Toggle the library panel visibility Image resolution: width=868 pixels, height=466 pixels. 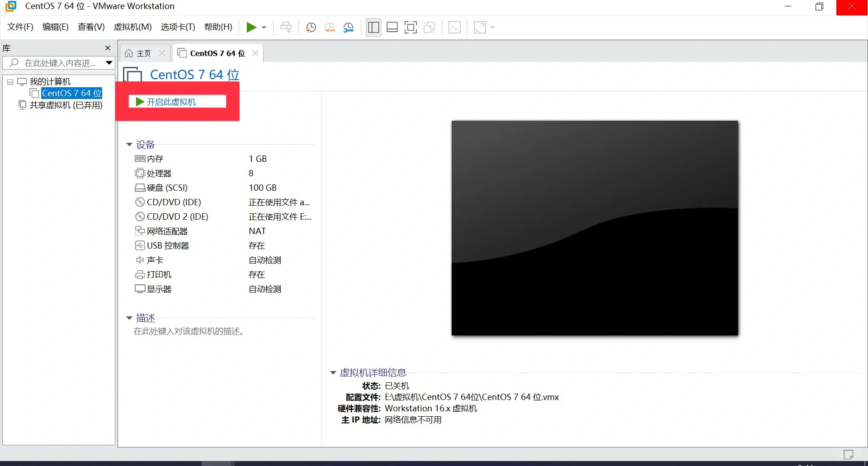[x=373, y=27]
